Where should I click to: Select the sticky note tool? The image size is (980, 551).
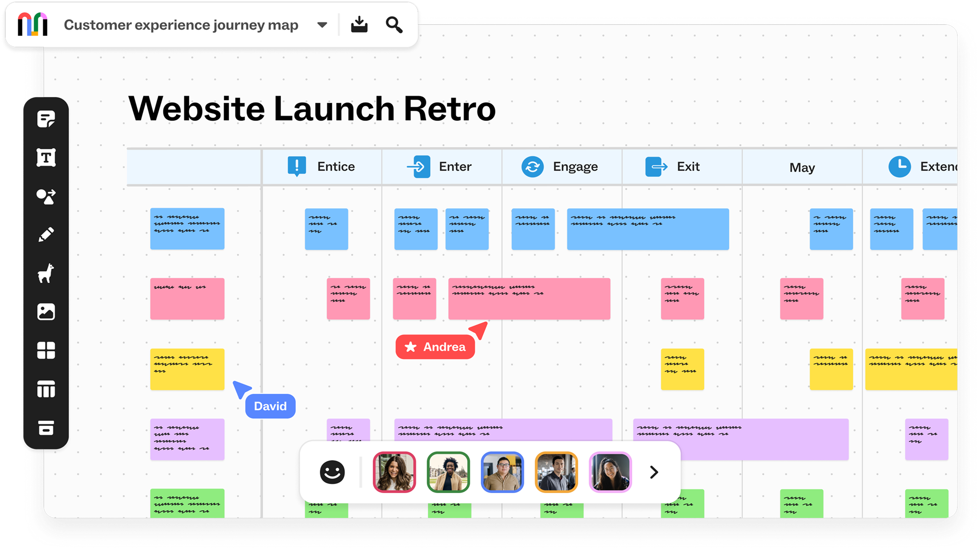[46, 119]
